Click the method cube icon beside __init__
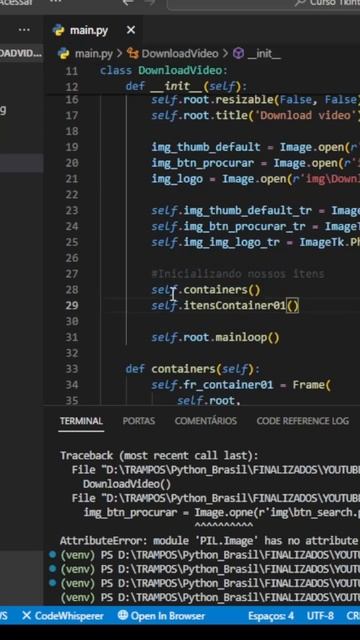The width and height of the screenshot is (360, 640). point(238,53)
